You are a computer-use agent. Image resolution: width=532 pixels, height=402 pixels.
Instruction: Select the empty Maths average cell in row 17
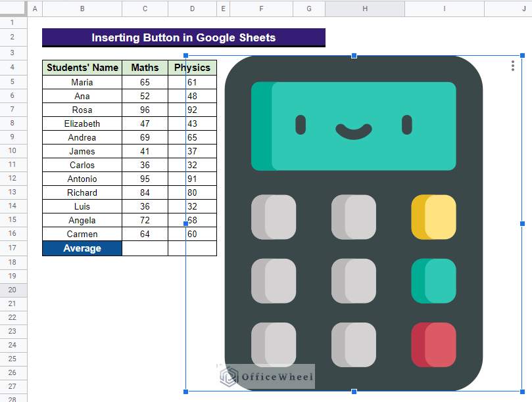pos(145,248)
